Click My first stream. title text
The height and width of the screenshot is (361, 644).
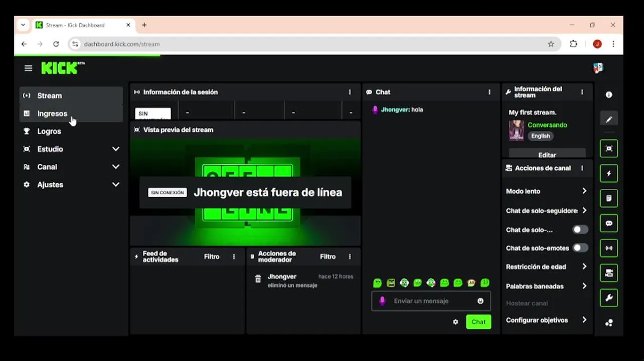coord(533,112)
